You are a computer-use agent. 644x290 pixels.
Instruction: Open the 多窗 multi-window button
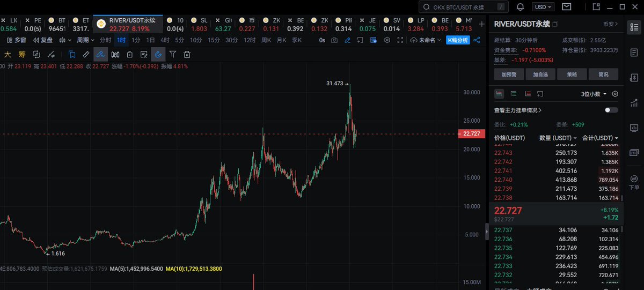(x=17, y=40)
